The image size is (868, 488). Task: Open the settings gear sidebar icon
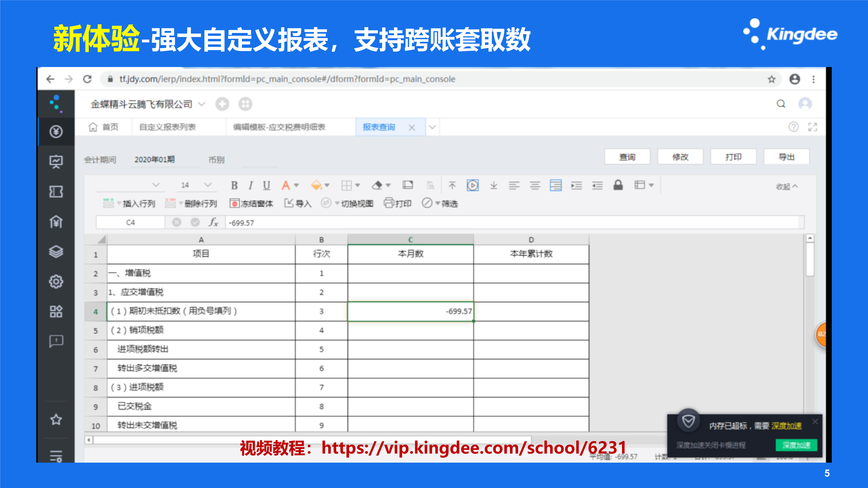point(56,282)
